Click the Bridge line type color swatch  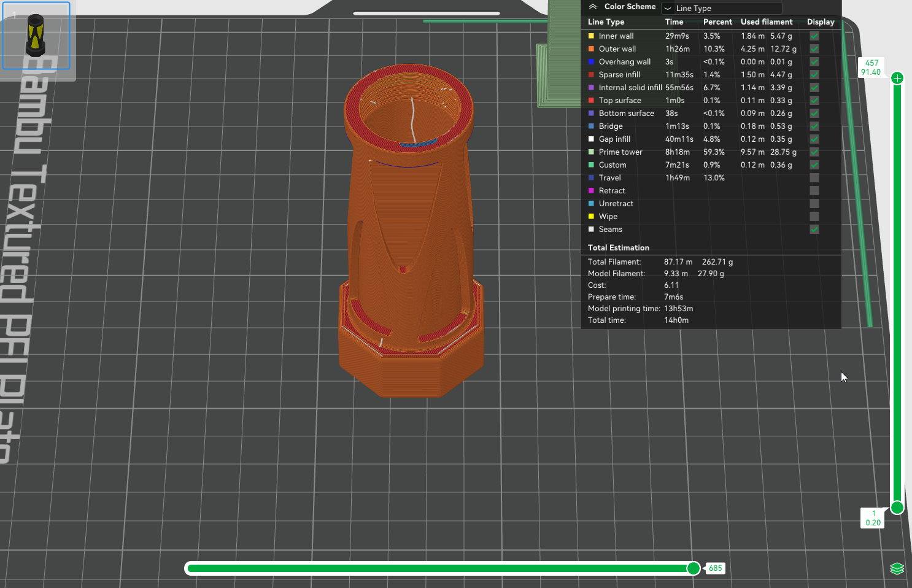click(591, 126)
